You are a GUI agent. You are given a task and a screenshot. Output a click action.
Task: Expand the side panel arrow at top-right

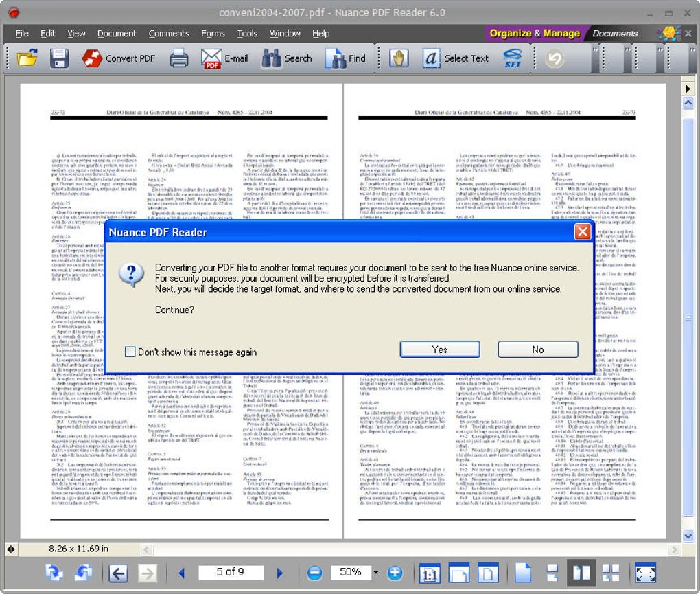[688, 89]
